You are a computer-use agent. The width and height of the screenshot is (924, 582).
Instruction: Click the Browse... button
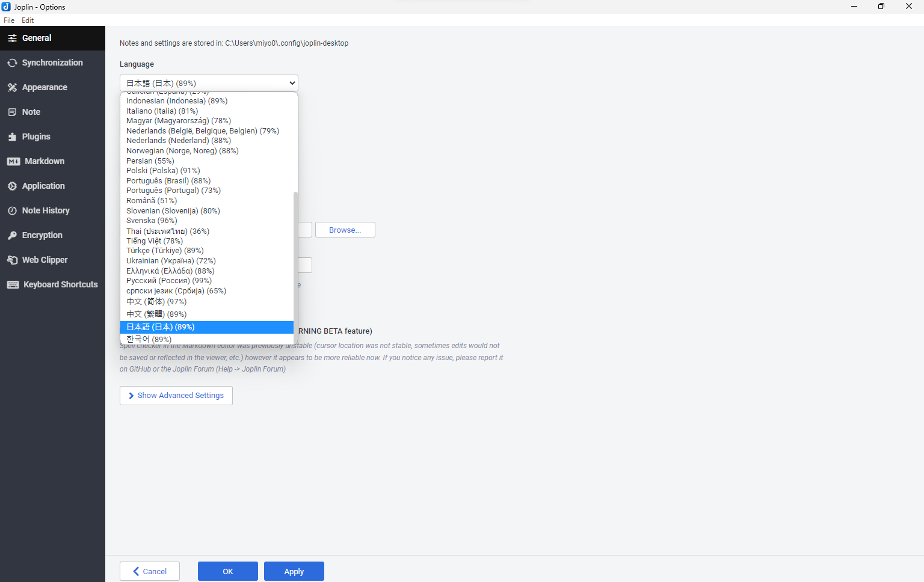tap(345, 230)
